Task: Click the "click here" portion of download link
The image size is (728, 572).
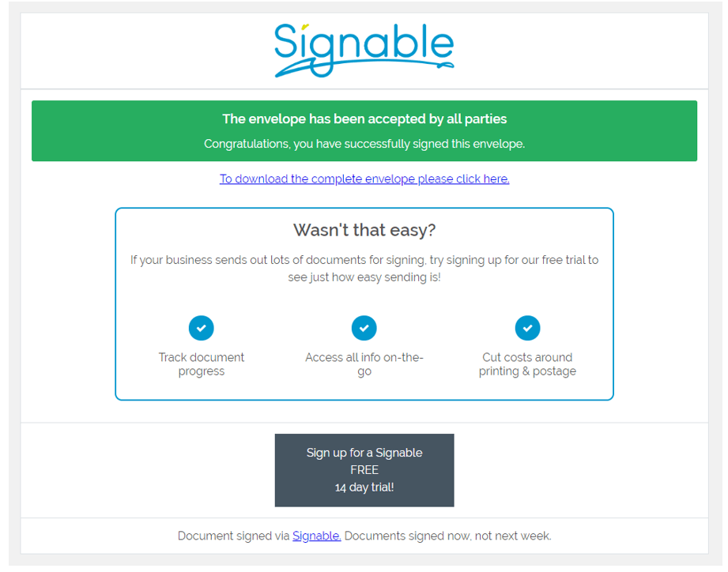Action: (483, 179)
